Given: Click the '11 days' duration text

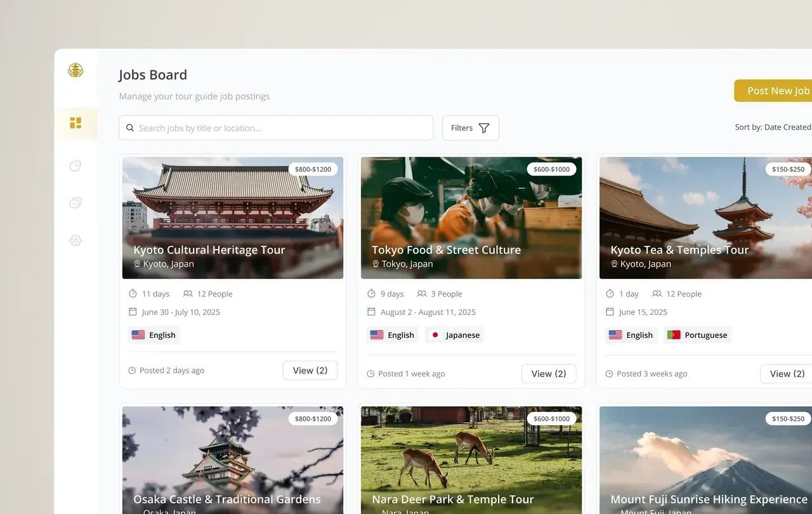Looking at the screenshot, I should pyautogui.click(x=156, y=293).
